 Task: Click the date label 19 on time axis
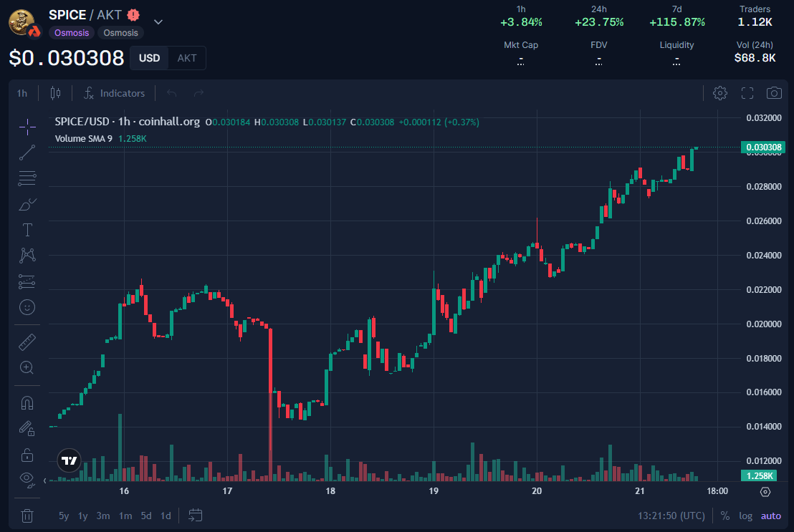[434, 491]
